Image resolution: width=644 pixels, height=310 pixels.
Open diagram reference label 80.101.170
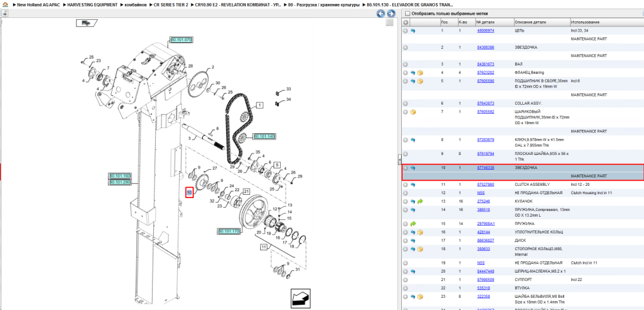(x=229, y=232)
